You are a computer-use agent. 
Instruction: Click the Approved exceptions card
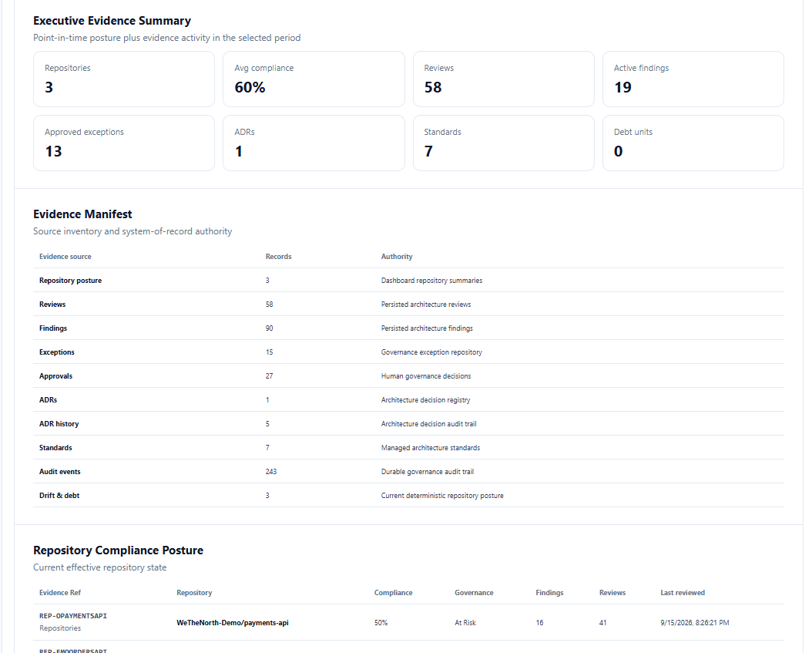[124, 143]
